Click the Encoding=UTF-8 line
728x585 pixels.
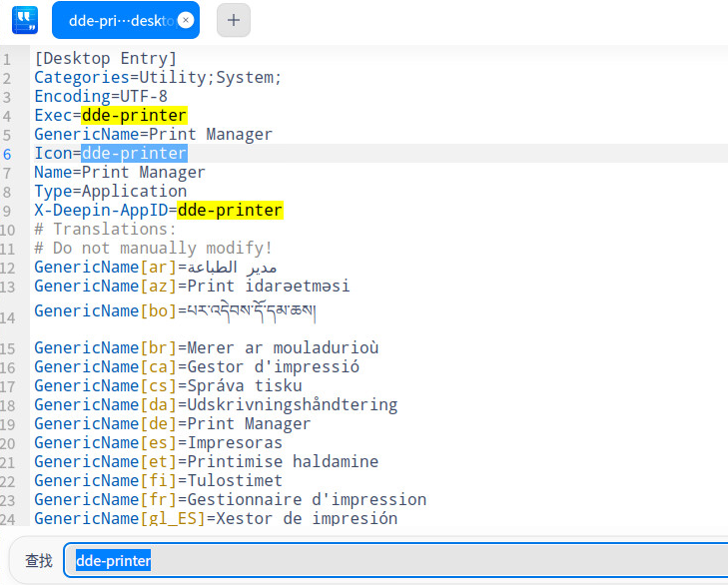pos(101,97)
